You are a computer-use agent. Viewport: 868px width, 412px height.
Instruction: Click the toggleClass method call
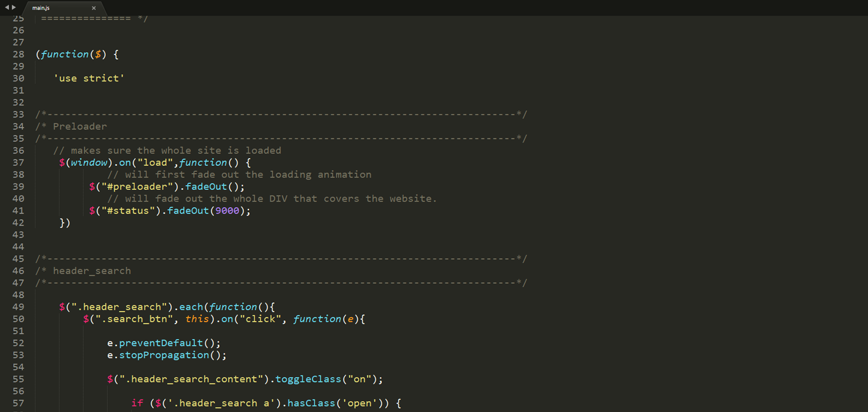[308, 379]
